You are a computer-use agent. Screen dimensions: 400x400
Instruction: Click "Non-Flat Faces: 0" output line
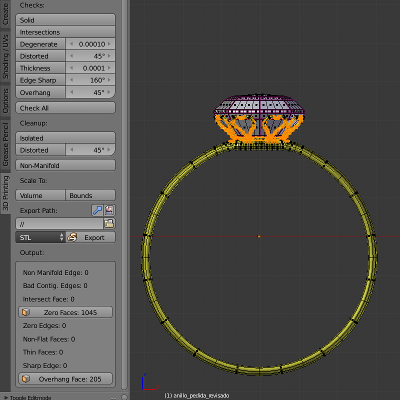[49, 339]
